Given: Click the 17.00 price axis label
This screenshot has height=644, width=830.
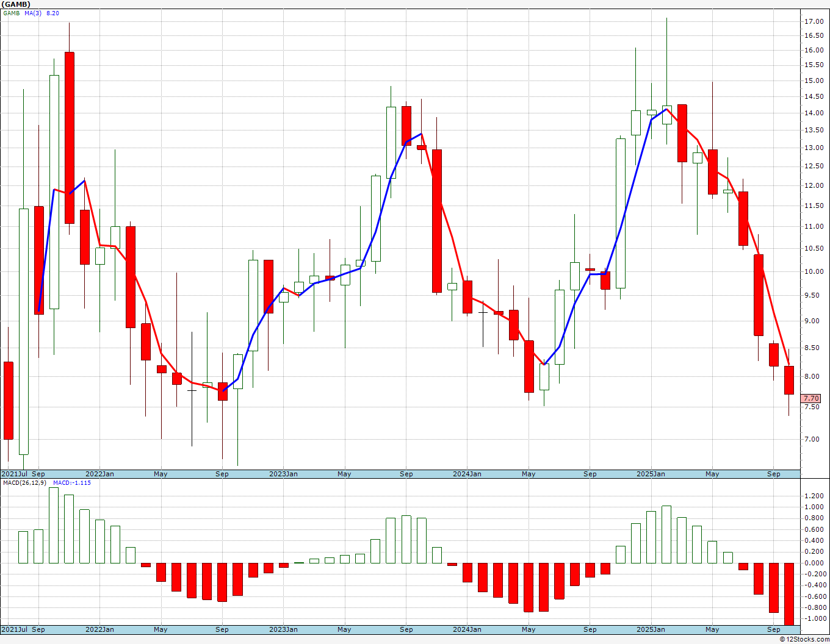Looking at the screenshot, I should click(813, 21).
